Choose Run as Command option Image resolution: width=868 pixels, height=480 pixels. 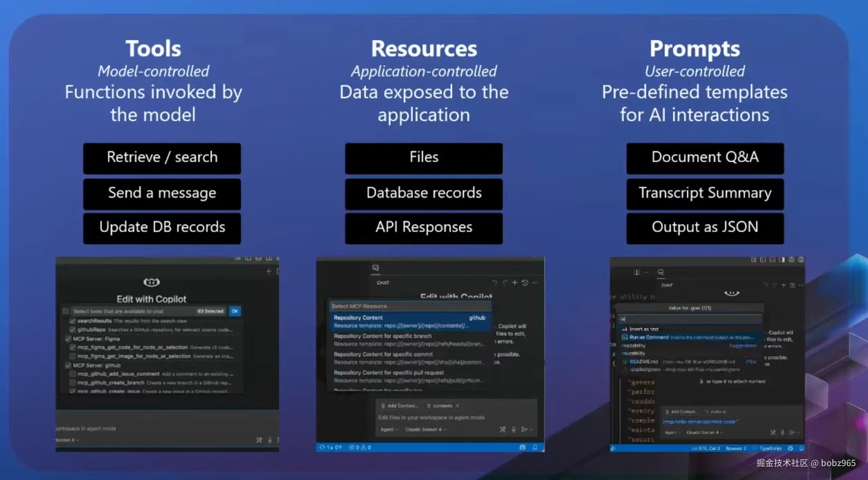689,337
